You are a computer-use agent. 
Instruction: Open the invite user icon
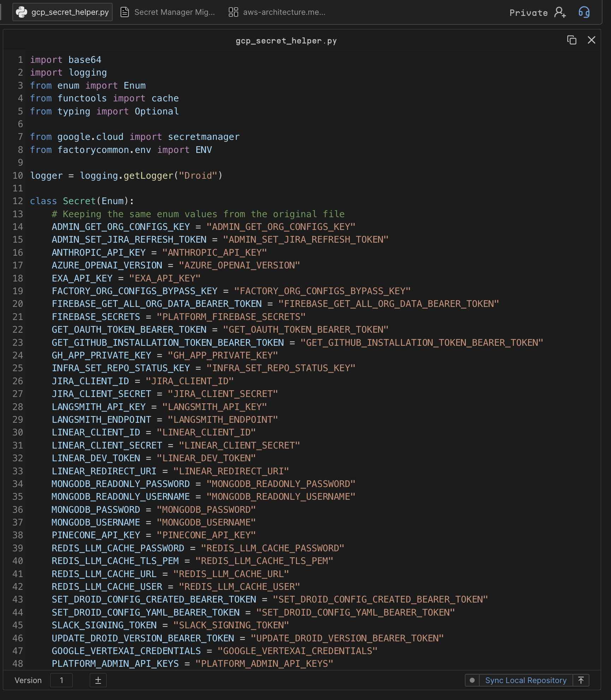pyautogui.click(x=559, y=12)
